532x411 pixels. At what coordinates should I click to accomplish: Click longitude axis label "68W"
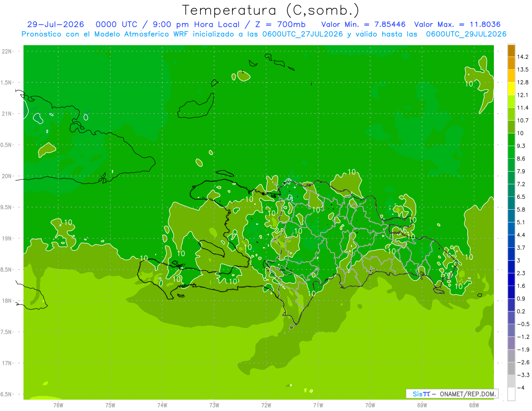tap(474, 405)
